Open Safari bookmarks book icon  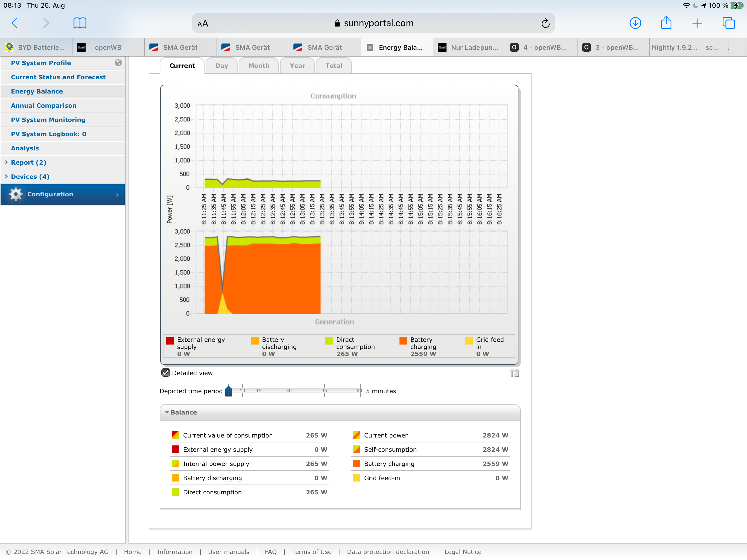coord(80,23)
